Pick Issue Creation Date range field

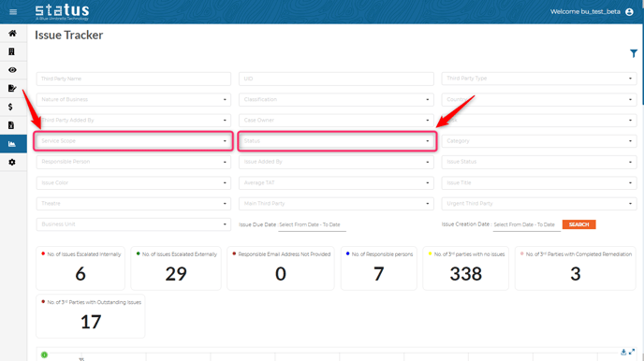(x=527, y=224)
